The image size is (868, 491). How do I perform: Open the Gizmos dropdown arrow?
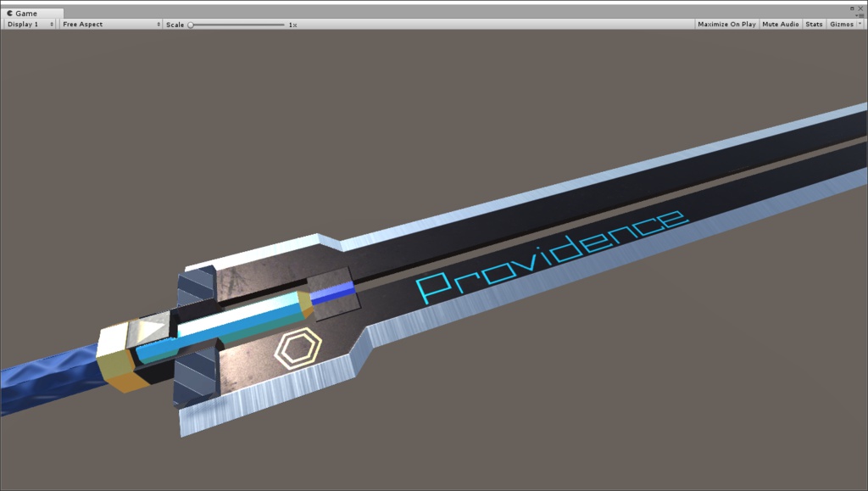point(860,23)
